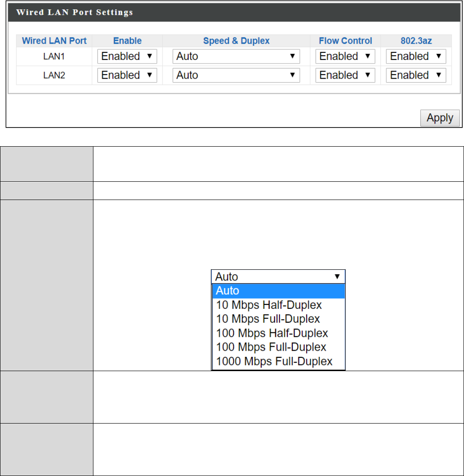464x476 pixels.
Task: Expand LAN1 Speed & Duplex dropdown
Action: point(236,56)
